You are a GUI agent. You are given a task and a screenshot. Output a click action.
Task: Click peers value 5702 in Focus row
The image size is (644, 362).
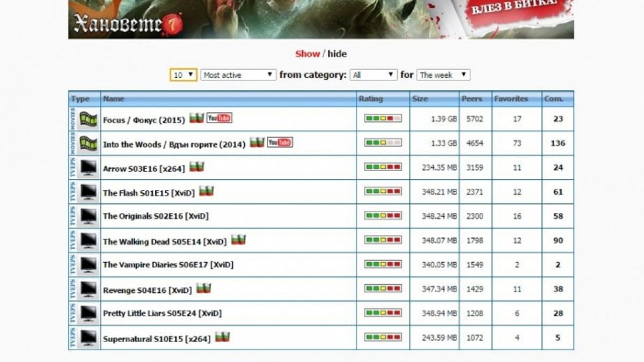tap(474, 119)
